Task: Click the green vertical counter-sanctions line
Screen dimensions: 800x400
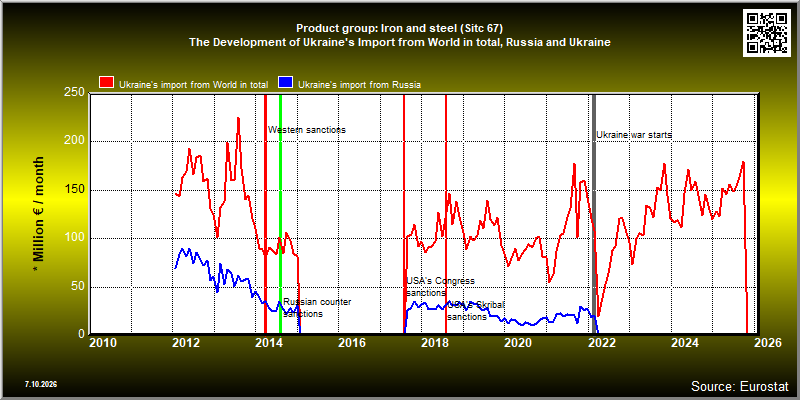Action: click(280, 214)
